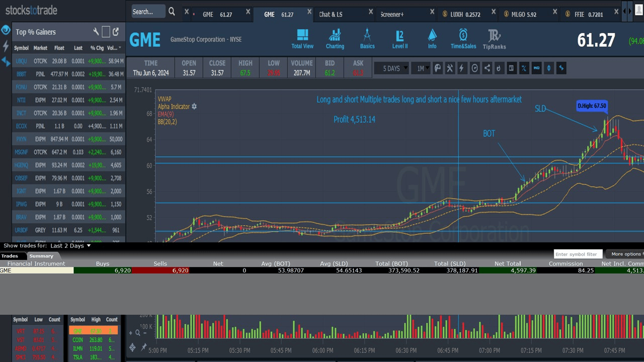Toggle the vertical arrows scale button
The height and width of the screenshot is (362, 644).
coord(548,68)
